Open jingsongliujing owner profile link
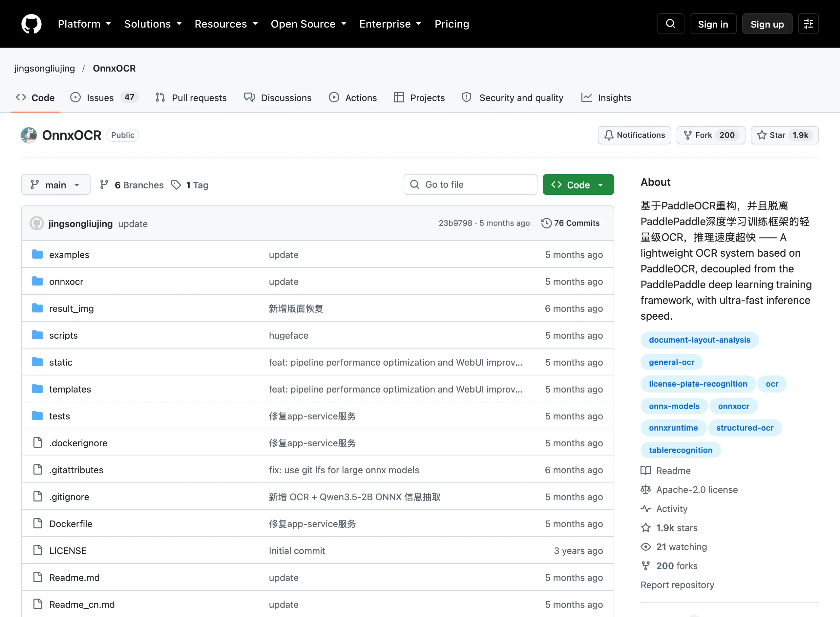The image size is (840, 617). pos(44,68)
